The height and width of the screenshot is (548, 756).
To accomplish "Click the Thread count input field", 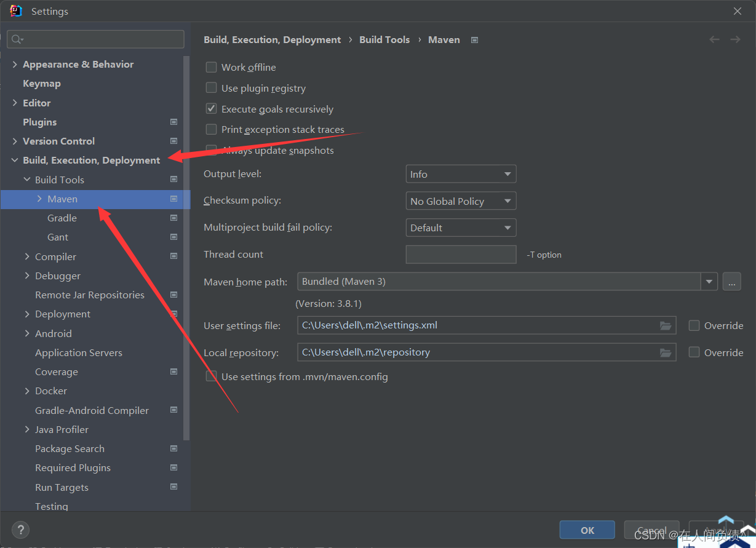I will [x=461, y=255].
